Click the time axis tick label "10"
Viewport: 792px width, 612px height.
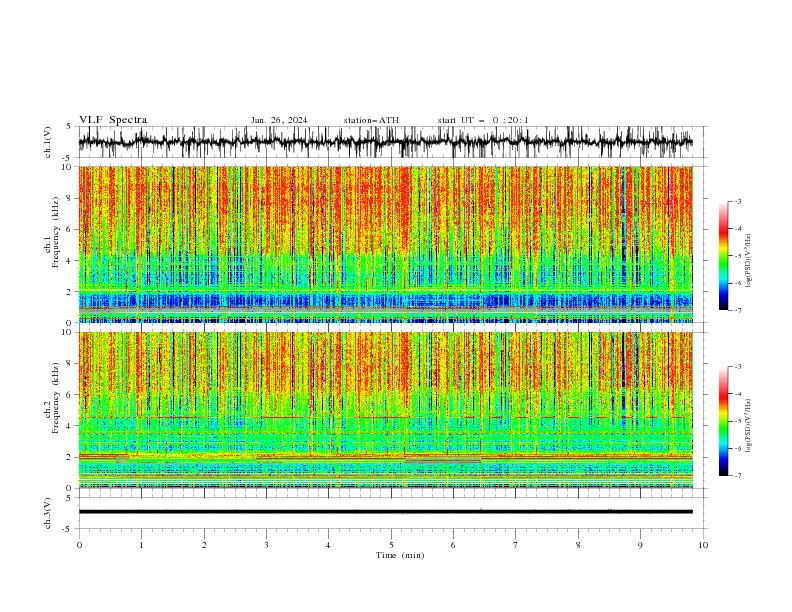703,545
